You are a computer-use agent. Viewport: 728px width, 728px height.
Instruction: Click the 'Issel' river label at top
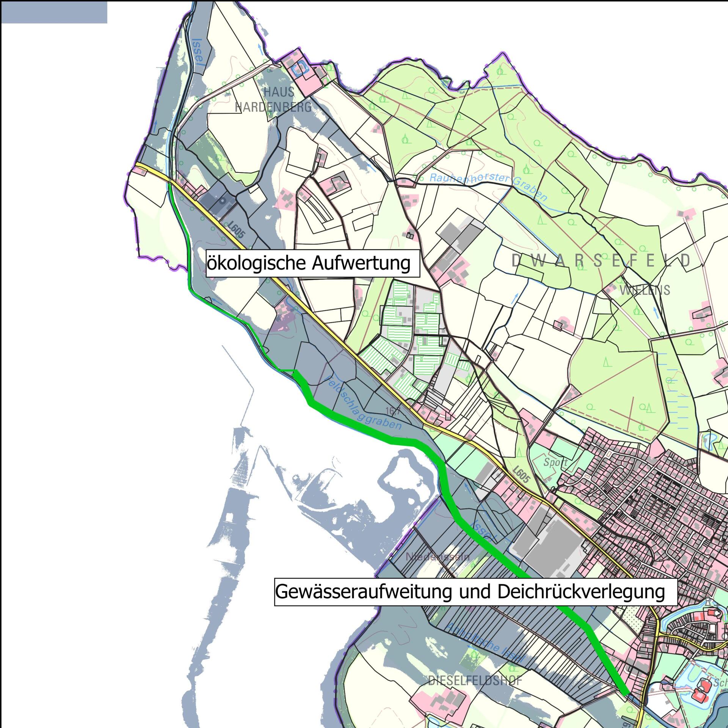[x=198, y=52]
